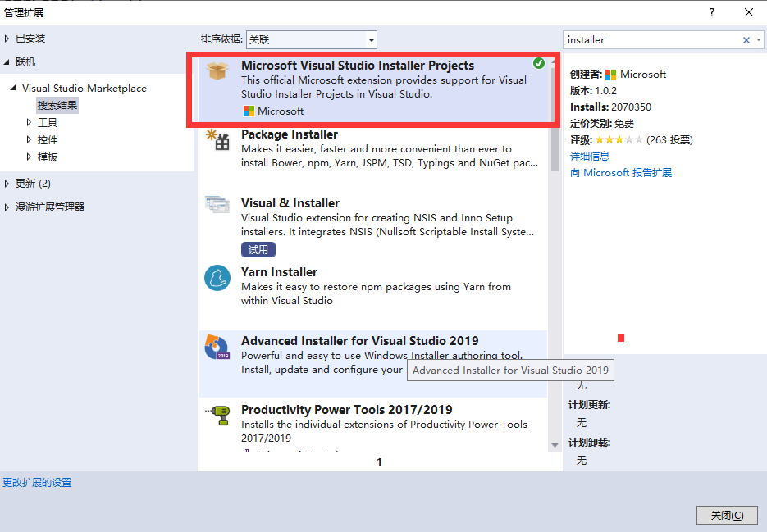Open the 排序依据 sort dropdown
This screenshot has height=532, width=767.
[x=312, y=39]
